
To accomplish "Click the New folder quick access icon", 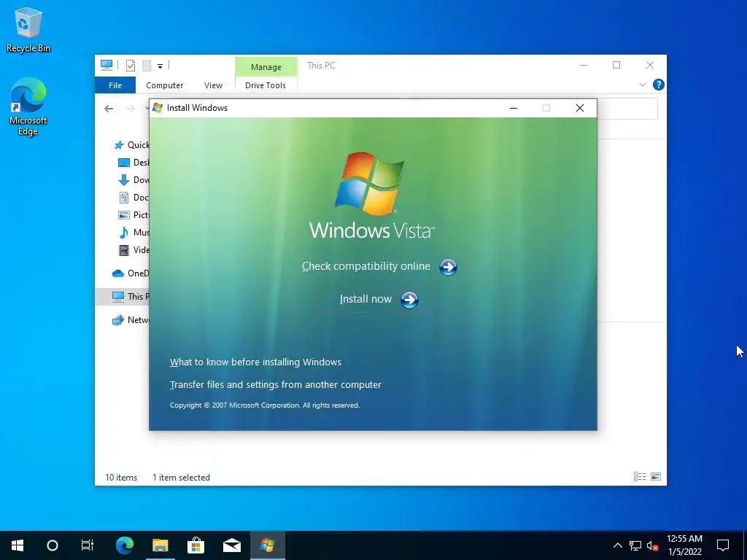I will (x=147, y=65).
